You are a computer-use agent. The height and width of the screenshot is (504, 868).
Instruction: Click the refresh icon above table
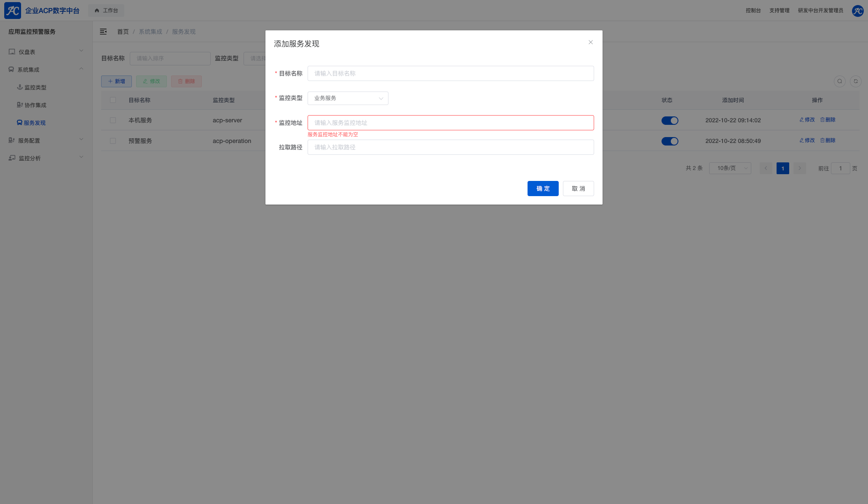point(855,81)
